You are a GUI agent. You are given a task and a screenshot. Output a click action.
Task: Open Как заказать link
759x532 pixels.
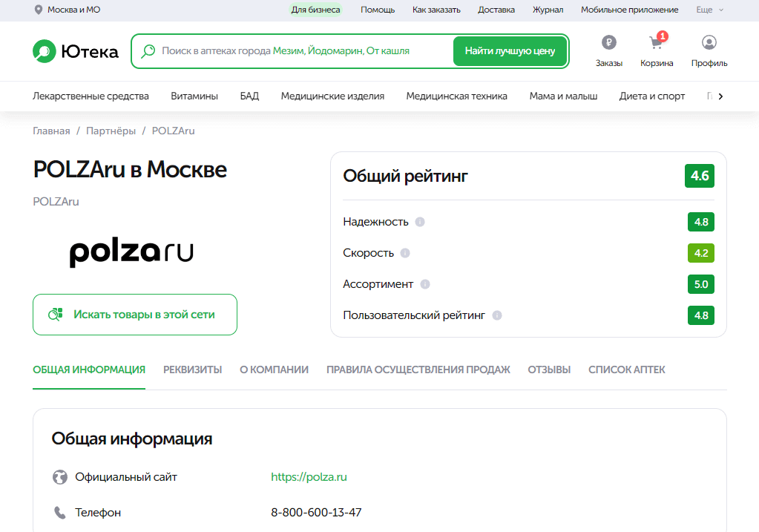436,10
